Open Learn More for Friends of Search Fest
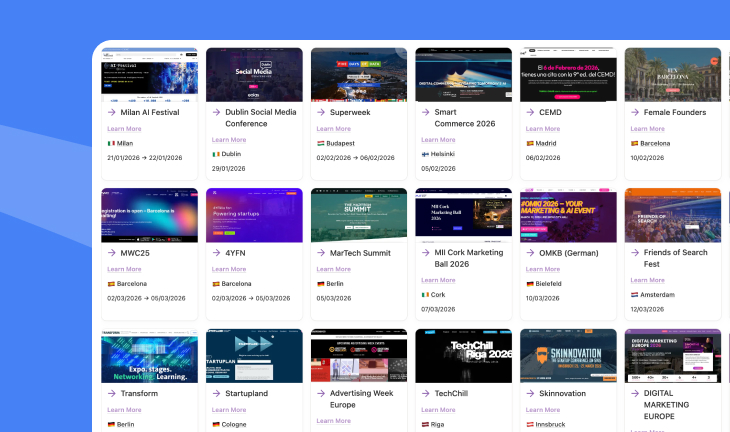The height and width of the screenshot is (432, 730). pos(648,280)
